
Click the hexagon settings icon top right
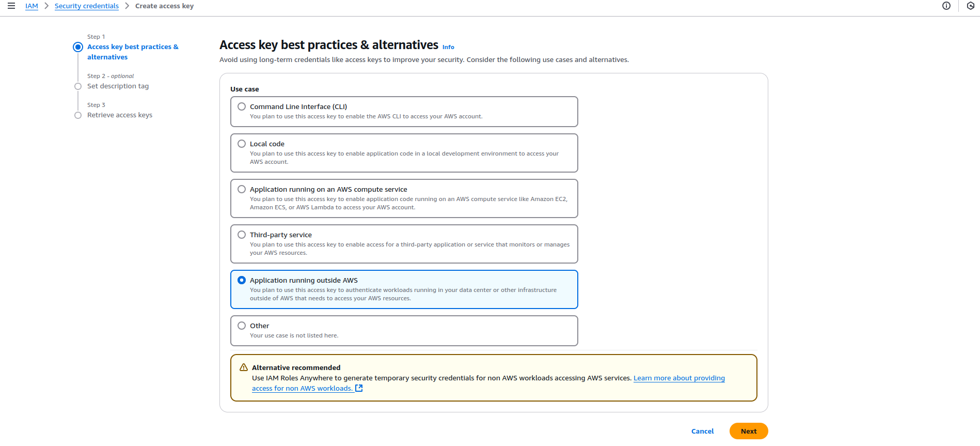(970, 6)
